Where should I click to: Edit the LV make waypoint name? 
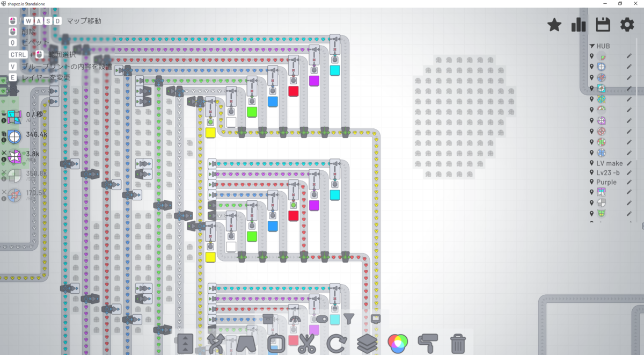click(x=630, y=163)
